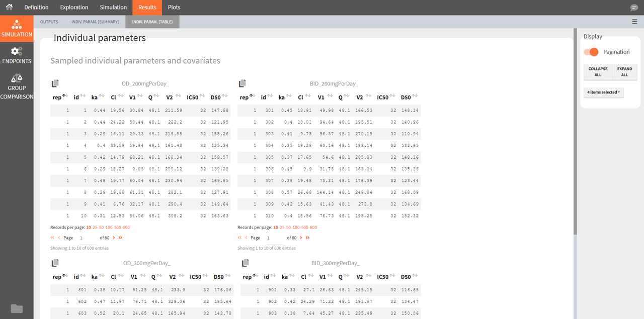Copy the BID_200mgPerDay_ table to clipboard
Image resolution: width=644 pixels, height=319 pixels.
243,83
